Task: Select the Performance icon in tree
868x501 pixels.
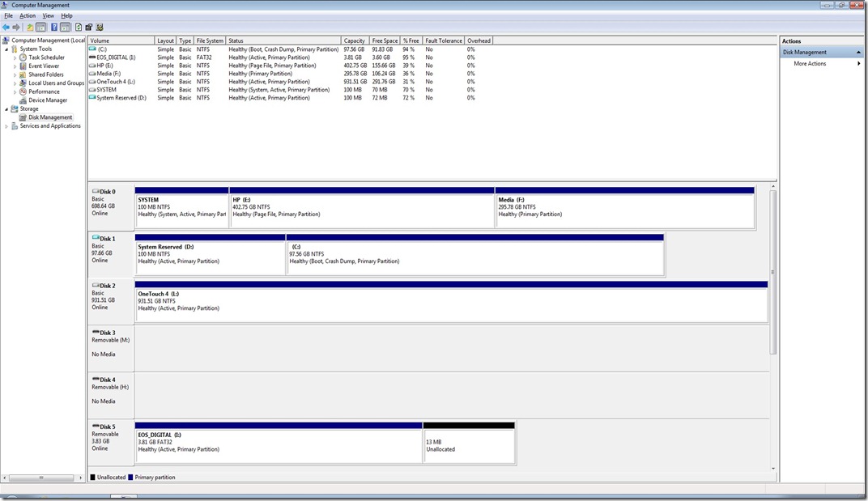Action: 23,92
